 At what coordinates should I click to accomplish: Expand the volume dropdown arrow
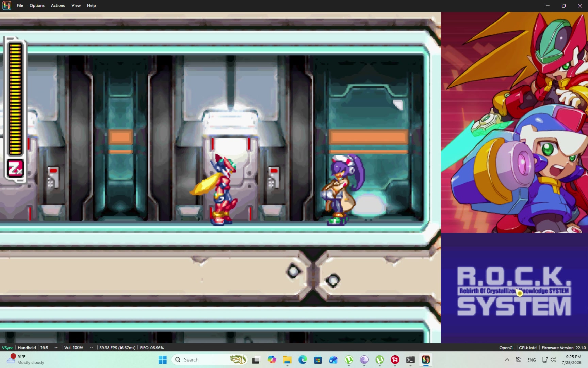[x=91, y=348]
